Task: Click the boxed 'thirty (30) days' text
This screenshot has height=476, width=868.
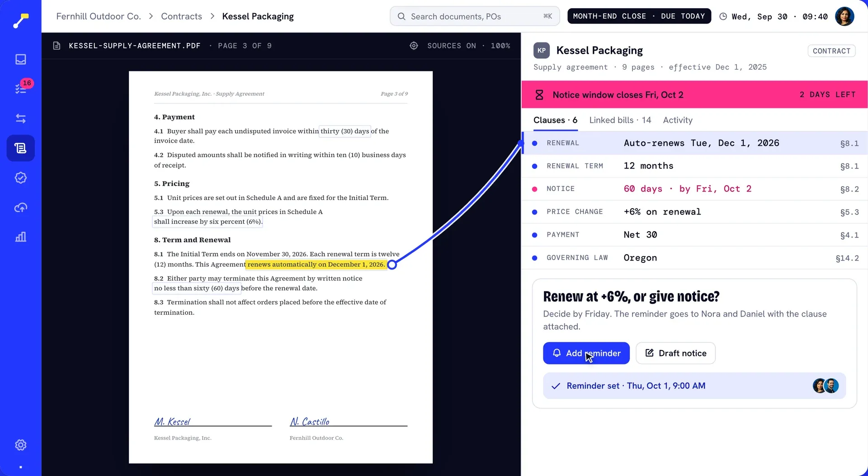Action: [x=345, y=131]
